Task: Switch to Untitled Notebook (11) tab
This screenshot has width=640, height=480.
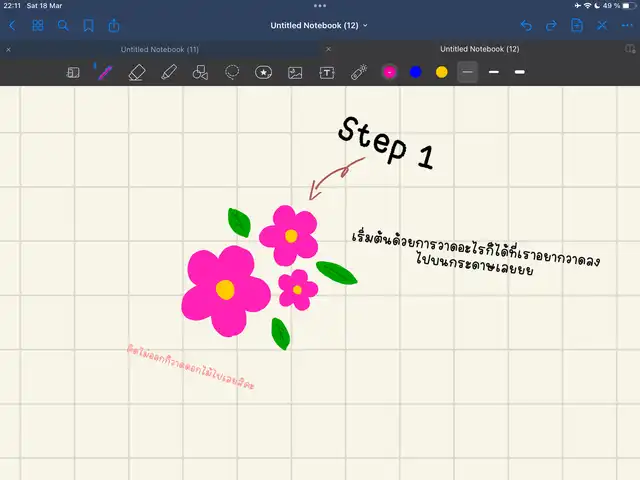Action: [x=160, y=49]
